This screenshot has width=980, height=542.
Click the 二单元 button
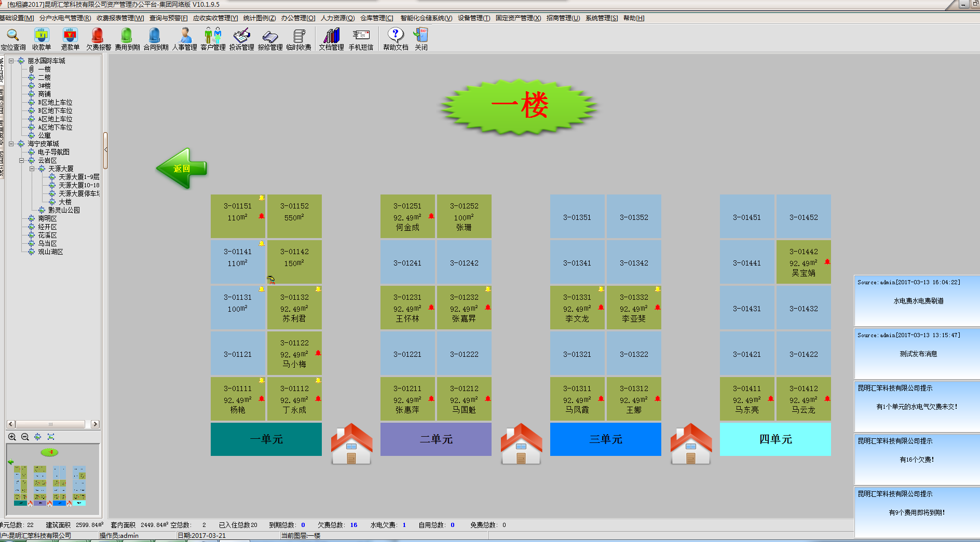[436, 439]
